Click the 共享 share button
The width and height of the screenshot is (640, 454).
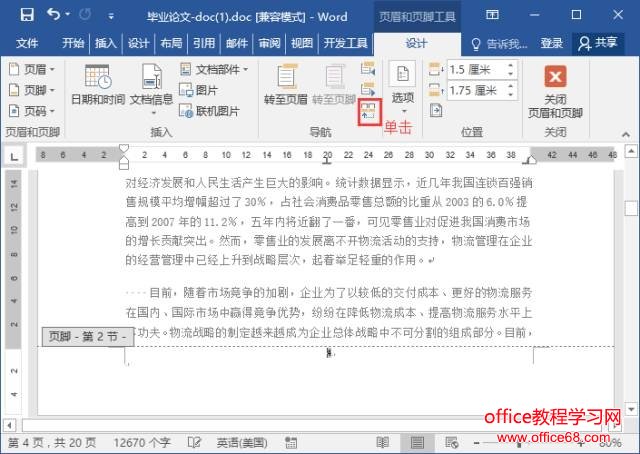[x=598, y=43]
